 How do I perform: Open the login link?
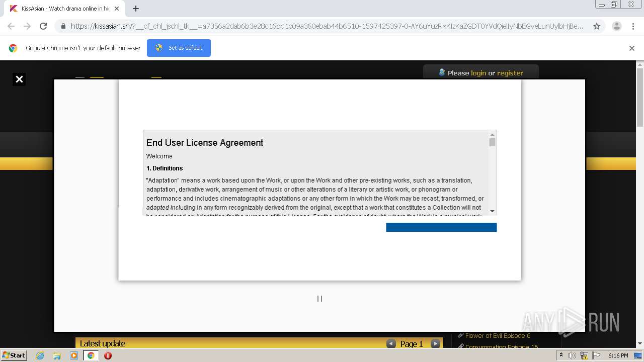(478, 73)
